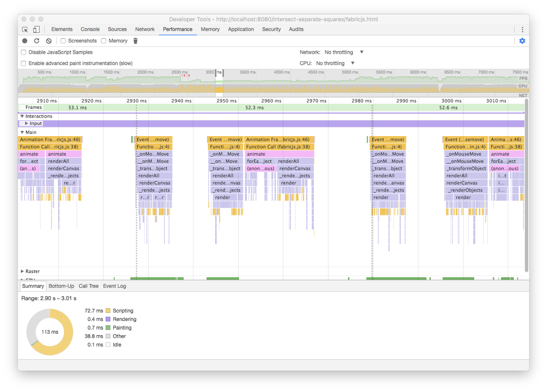This screenshot has height=392, width=547.
Task: Click the flame chart vertical scrollbar
Action: (526, 182)
